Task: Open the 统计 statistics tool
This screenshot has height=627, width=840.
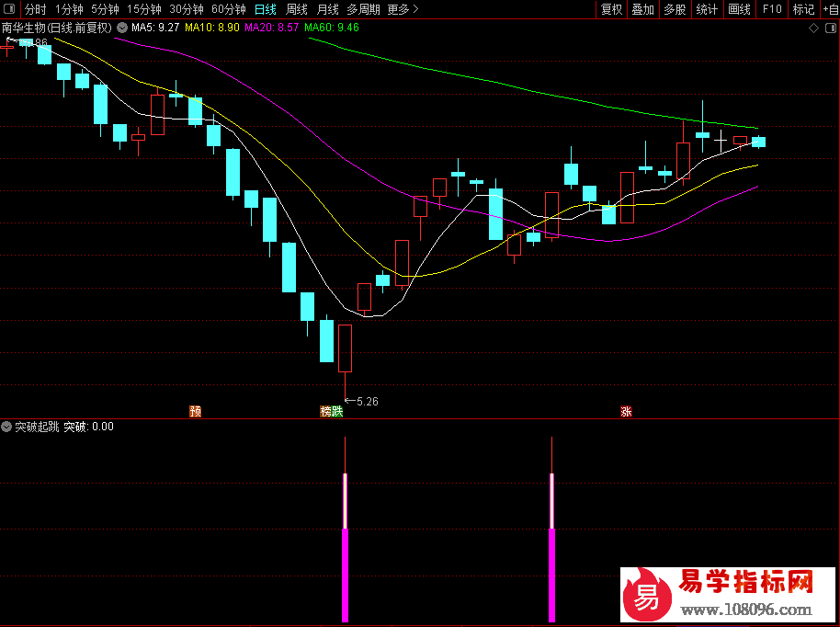Action: point(707,9)
